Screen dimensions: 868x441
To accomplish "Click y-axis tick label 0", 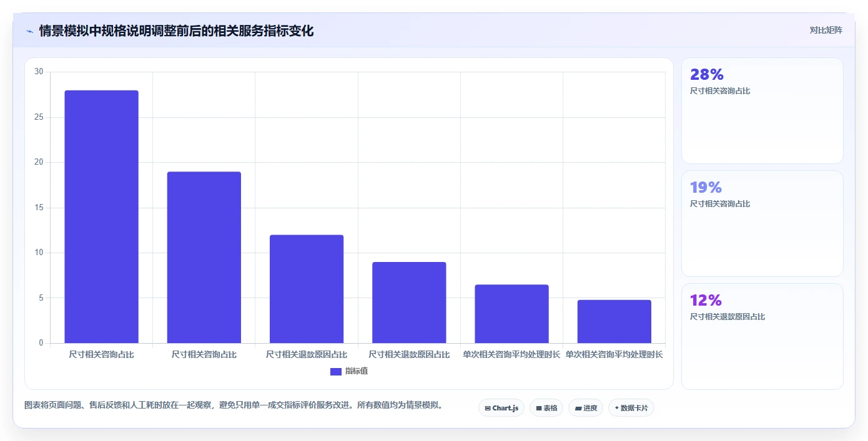I will pyautogui.click(x=41, y=343).
